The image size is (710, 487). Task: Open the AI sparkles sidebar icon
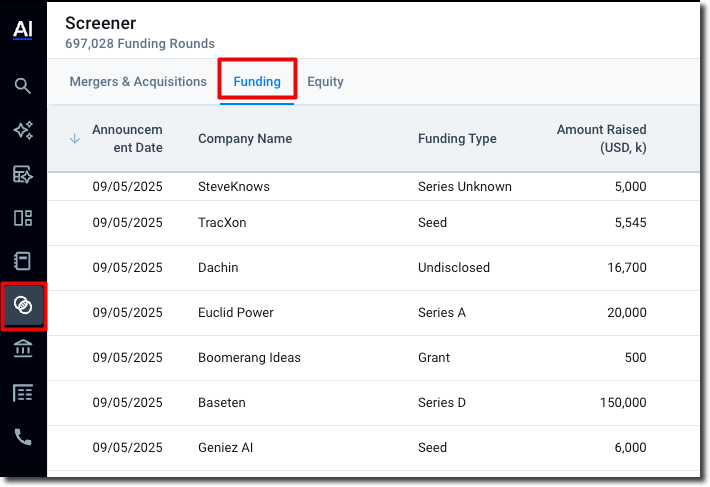pos(23,130)
